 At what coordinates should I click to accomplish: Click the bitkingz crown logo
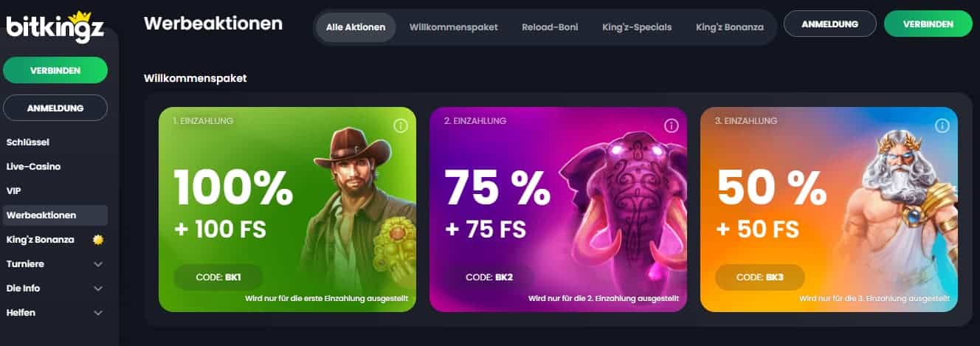(x=55, y=27)
